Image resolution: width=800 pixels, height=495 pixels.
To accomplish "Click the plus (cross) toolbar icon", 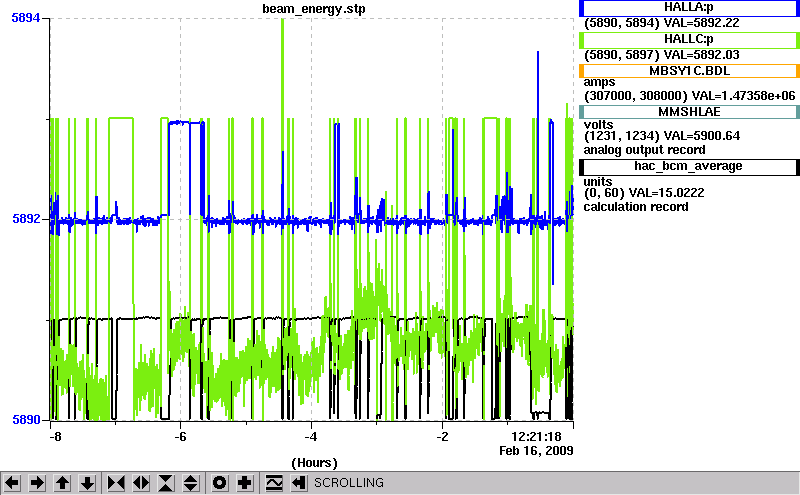I will click(x=245, y=483).
